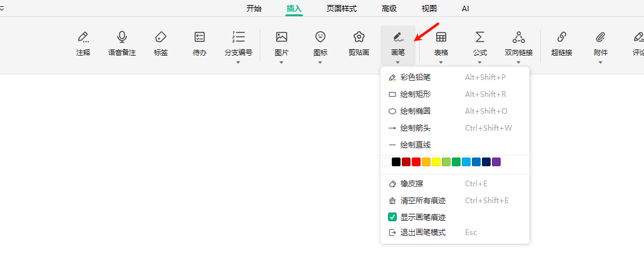Pick the purple color swatch
The height and width of the screenshot is (260, 644).
[x=496, y=162]
